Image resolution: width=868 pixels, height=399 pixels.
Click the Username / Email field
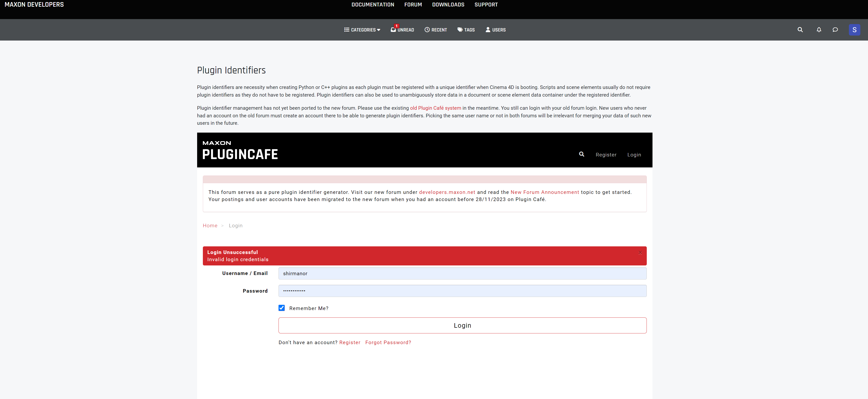point(462,273)
